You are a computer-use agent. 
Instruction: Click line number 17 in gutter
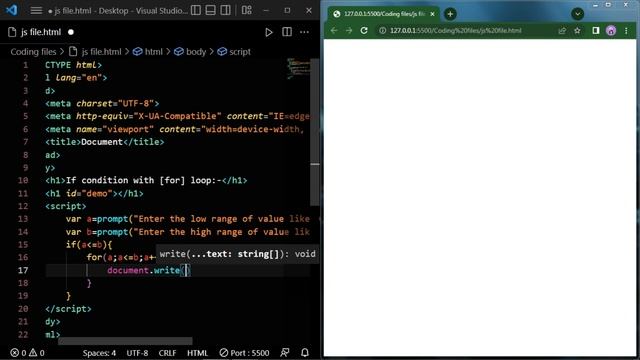tap(23, 270)
